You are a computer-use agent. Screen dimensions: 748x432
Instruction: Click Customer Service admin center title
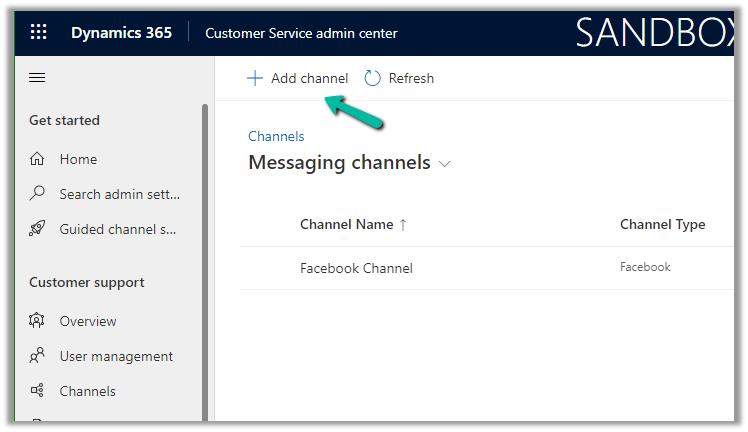click(x=301, y=33)
